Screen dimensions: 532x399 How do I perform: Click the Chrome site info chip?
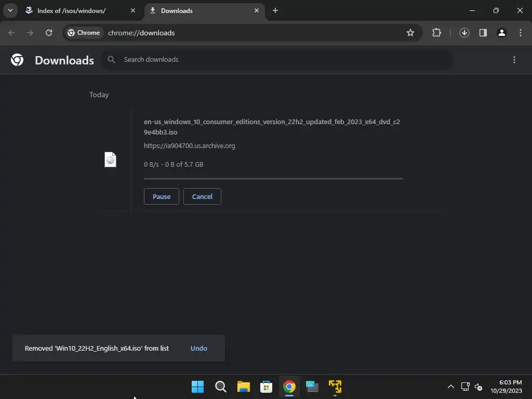[84, 33]
